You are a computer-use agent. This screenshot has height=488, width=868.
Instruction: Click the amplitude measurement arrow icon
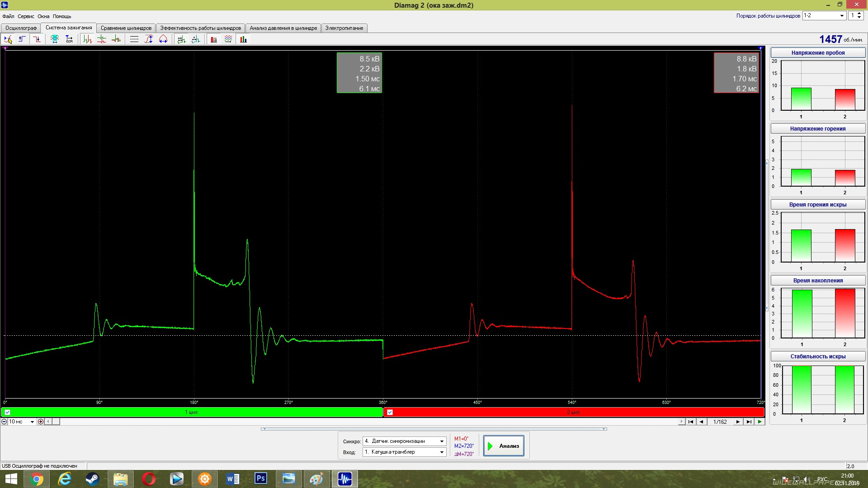pyautogui.click(x=149, y=39)
